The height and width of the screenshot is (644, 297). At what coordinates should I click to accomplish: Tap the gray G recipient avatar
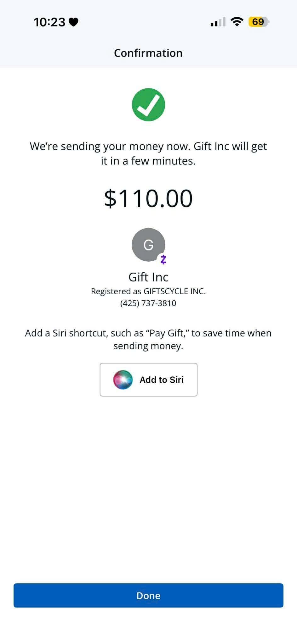coord(148,245)
